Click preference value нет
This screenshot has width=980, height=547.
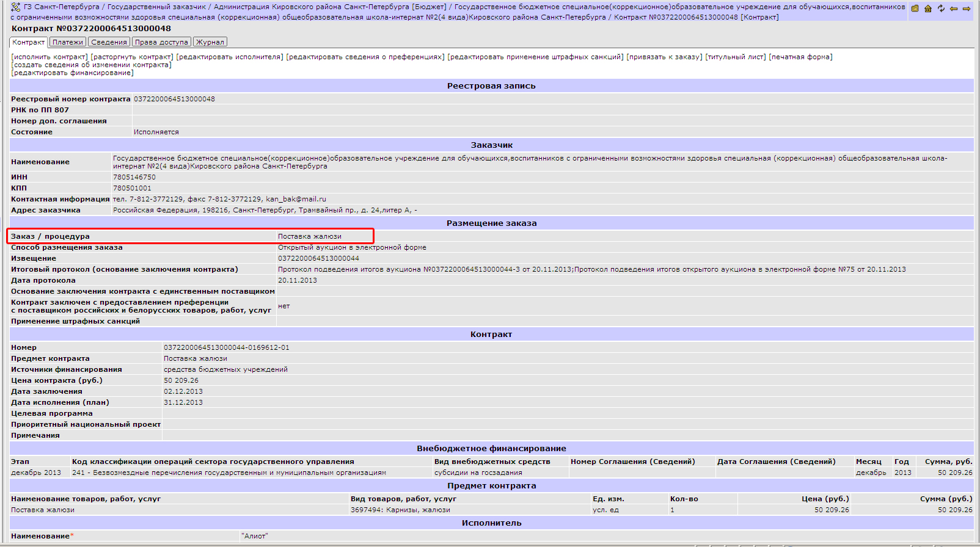[283, 306]
